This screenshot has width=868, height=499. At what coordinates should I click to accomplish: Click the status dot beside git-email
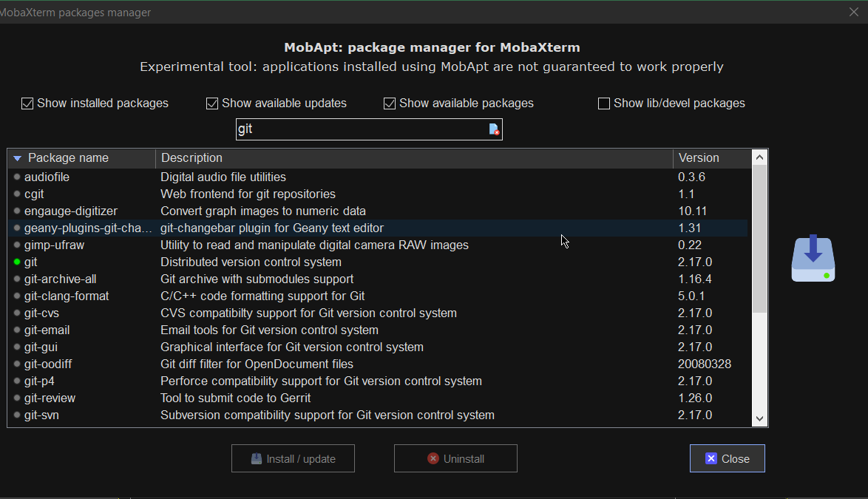[17, 330]
